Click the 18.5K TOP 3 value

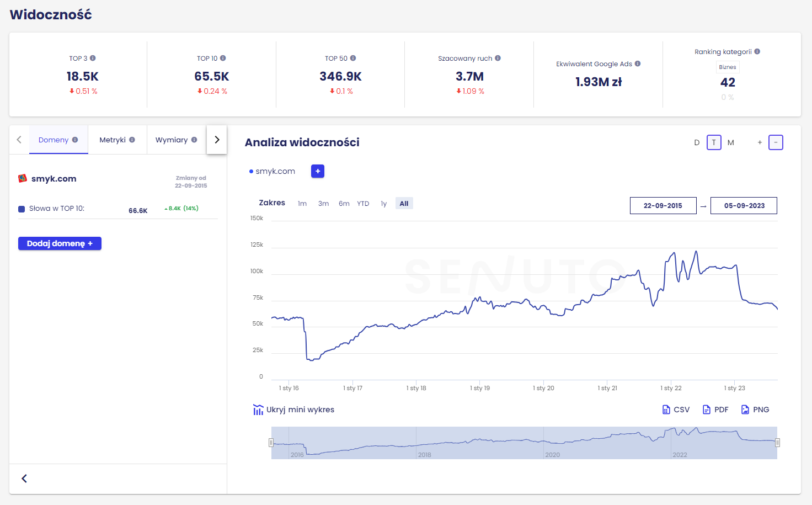tap(83, 76)
